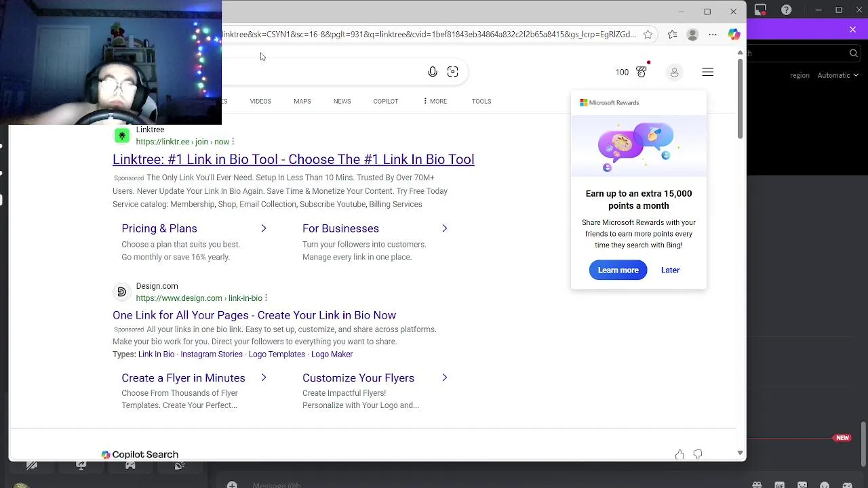Screen dimensions: 868x488
Task: Click the red NEW badge in Discord
Action: pos(843,438)
